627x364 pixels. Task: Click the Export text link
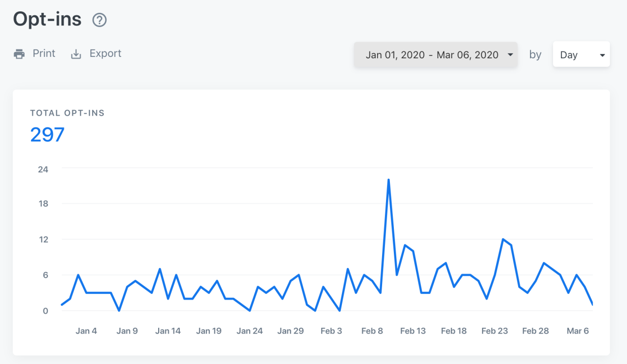[x=105, y=53]
